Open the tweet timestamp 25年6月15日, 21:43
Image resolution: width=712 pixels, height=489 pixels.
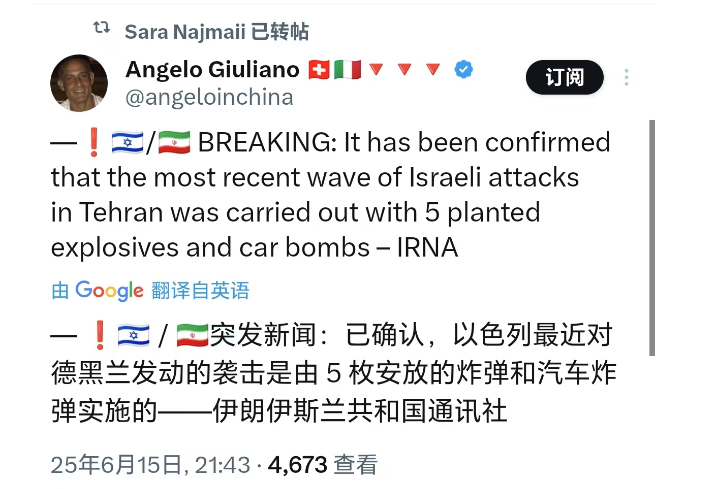(150, 464)
